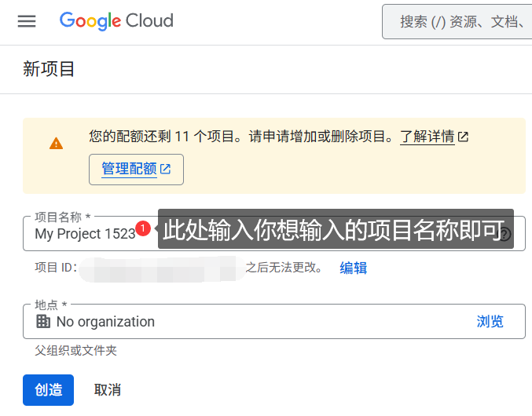Click the blurred 项目 ID value
This screenshot has height=416, width=532.
pos(160,268)
